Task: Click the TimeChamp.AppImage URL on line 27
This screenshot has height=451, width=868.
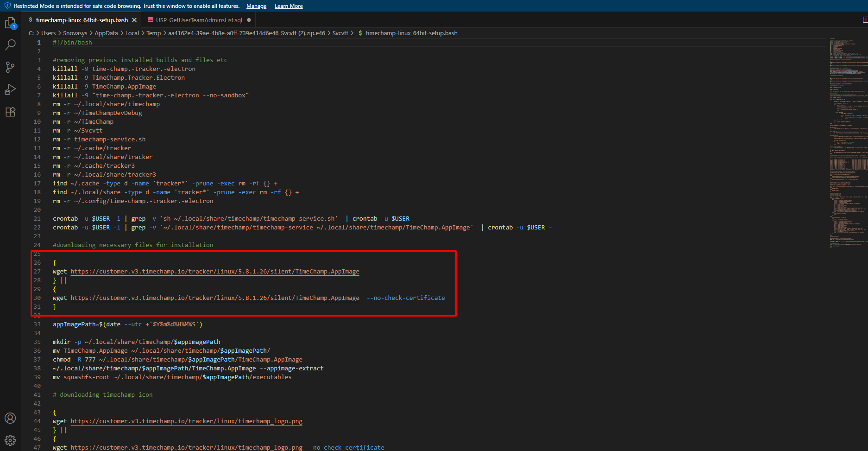Action: click(215, 272)
